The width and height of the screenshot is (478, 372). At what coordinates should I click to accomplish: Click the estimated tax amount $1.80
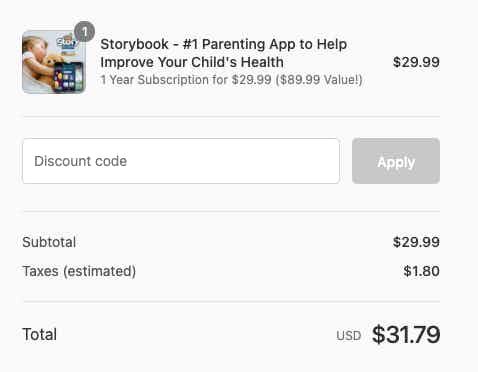click(421, 271)
